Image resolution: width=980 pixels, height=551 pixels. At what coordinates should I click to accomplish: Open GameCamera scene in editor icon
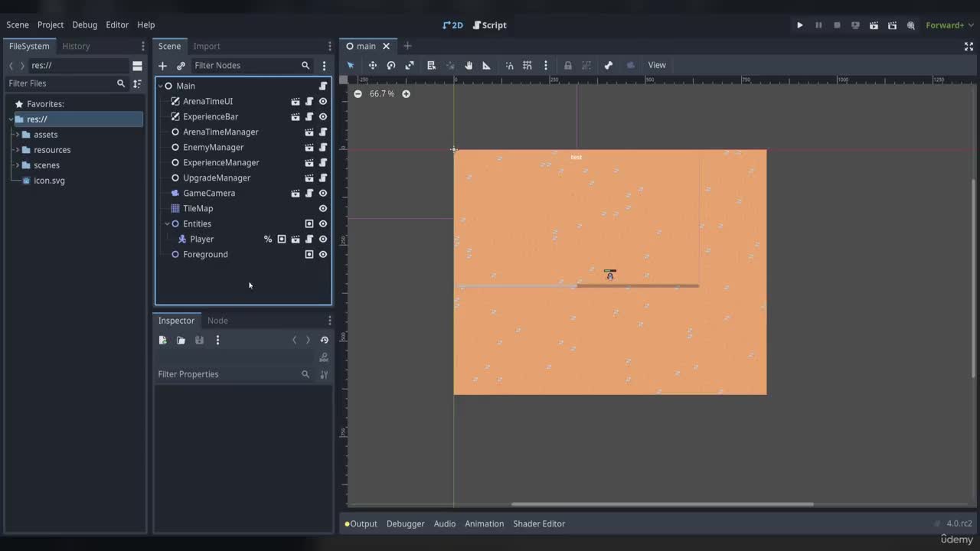click(296, 193)
